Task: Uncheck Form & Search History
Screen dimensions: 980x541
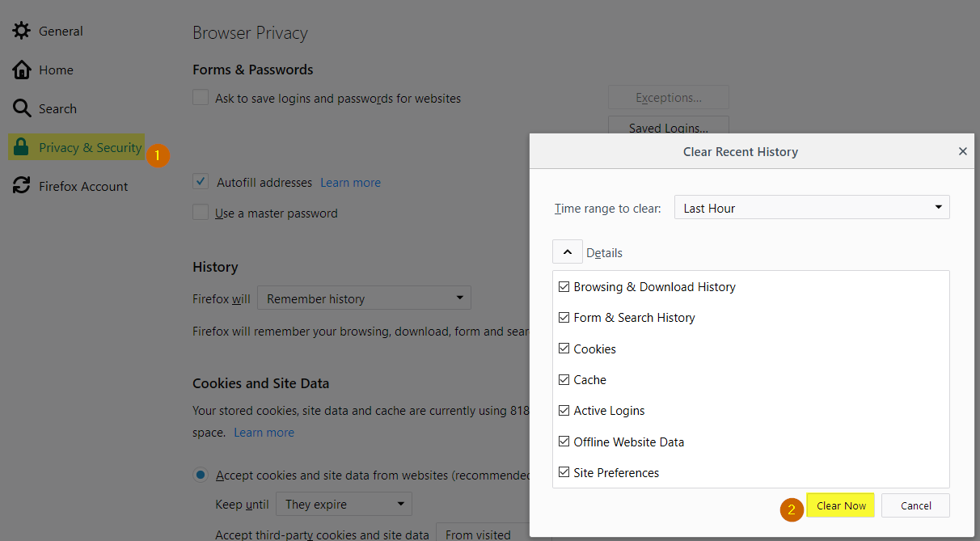Action: coord(564,317)
